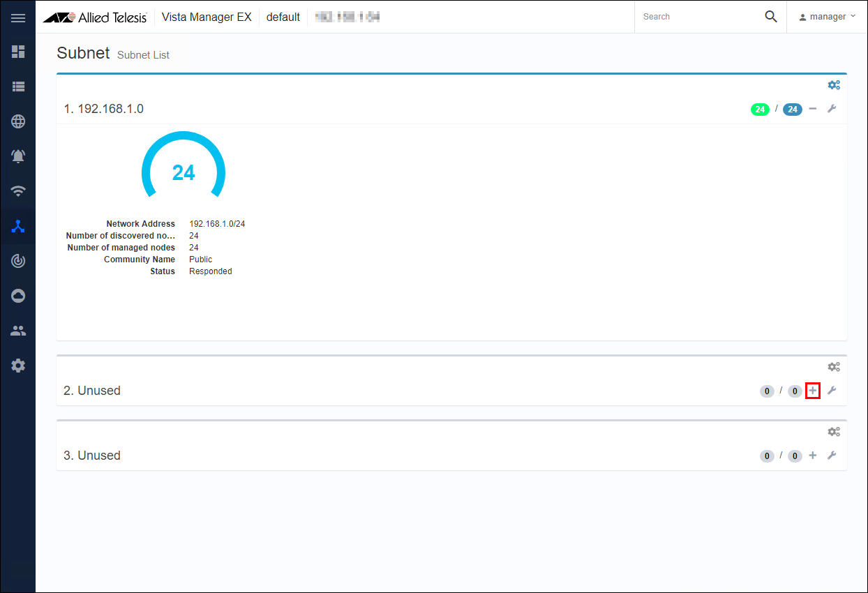Open the user management sidebar icon
The height and width of the screenshot is (593, 868).
point(18,331)
